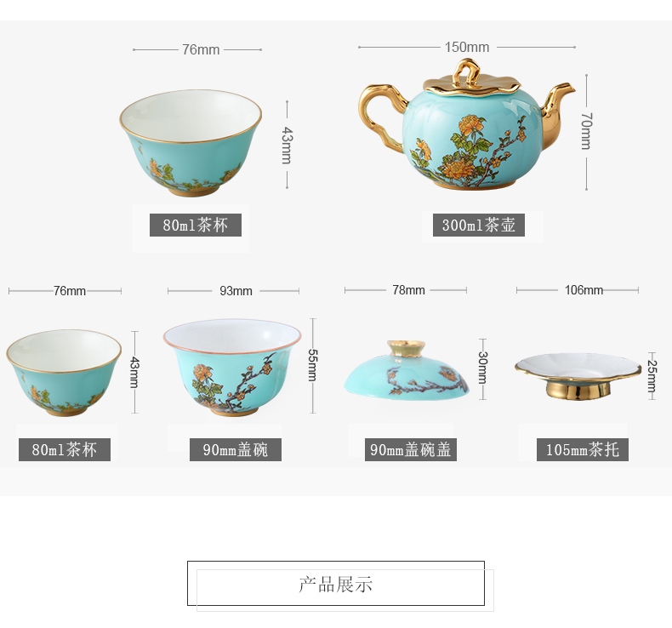Click the 93mm width measurement text
Viewport: 672px width, 628px height.
[x=236, y=291]
